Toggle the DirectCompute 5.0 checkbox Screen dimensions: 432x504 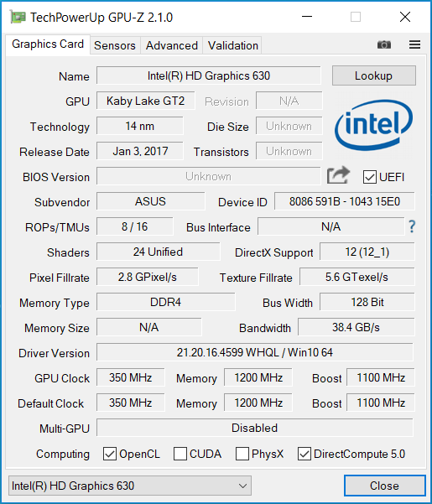pos(304,454)
